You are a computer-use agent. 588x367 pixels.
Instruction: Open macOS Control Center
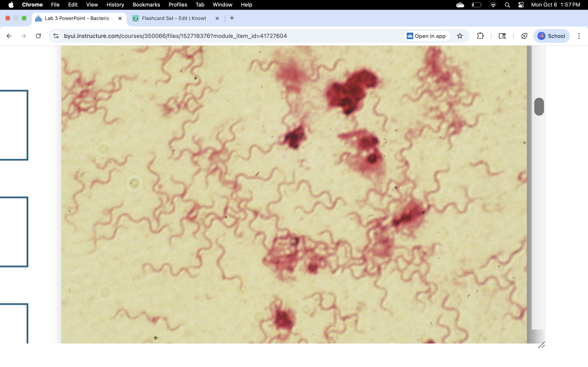[521, 5]
